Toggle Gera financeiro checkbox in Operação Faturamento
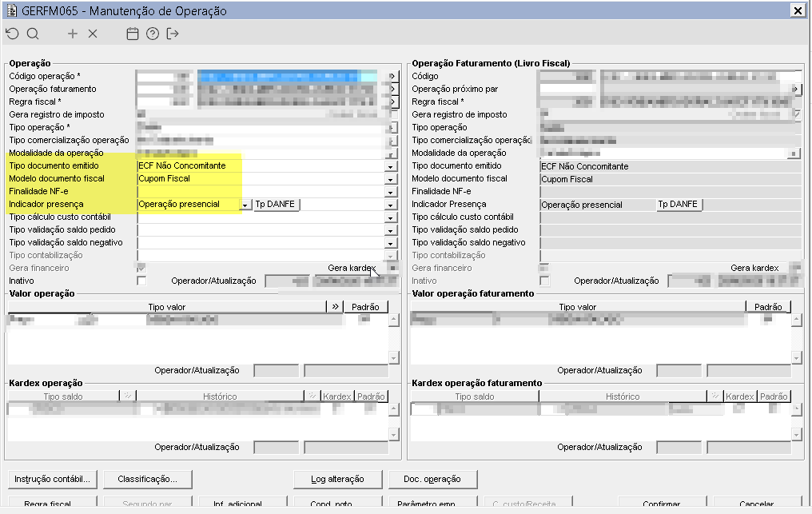This screenshot has width=812, height=514. click(544, 268)
